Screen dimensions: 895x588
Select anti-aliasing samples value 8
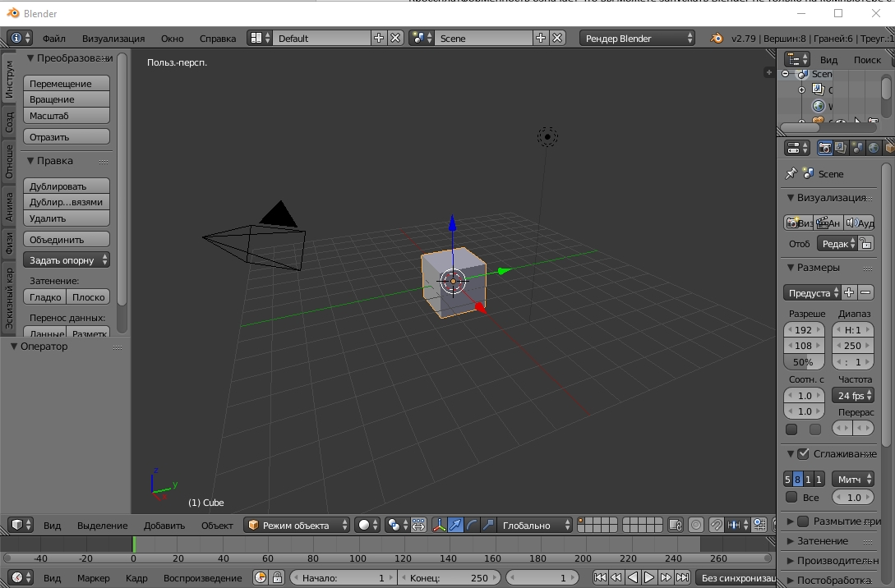click(797, 480)
